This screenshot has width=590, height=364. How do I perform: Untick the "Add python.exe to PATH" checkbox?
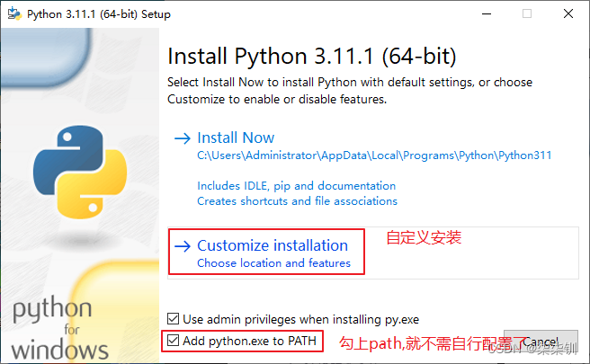coord(174,341)
